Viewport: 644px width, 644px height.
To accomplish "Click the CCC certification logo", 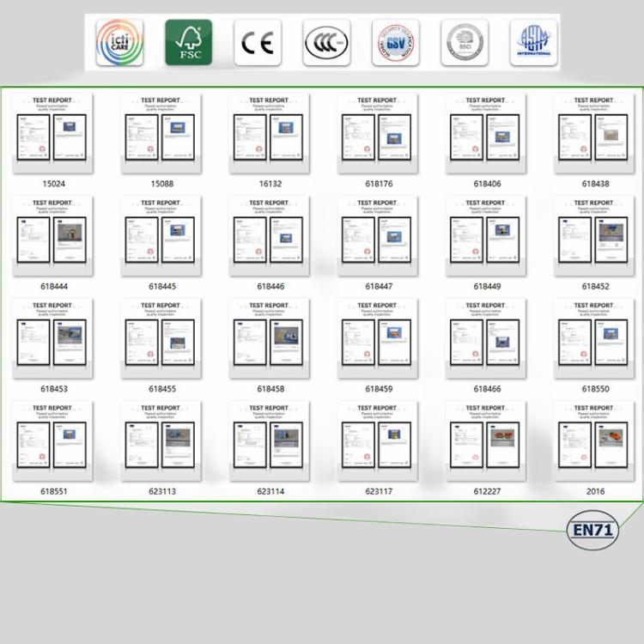I will 326,43.
